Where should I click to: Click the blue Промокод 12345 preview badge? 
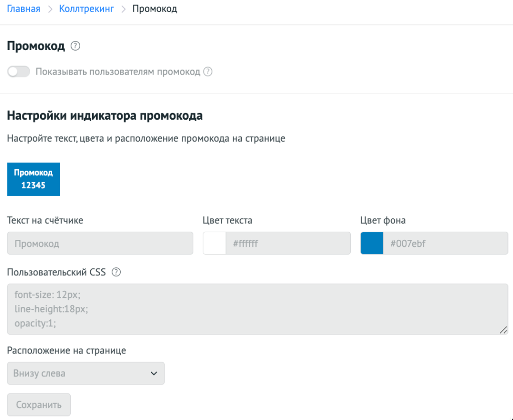pos(34,179)
